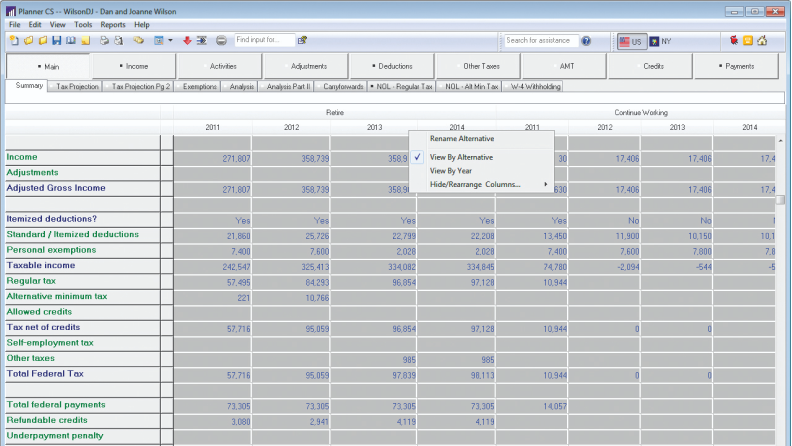Click the gold bars toolbar icon
The height and width of the screenshot is (446, 792).
pos(138,40)
